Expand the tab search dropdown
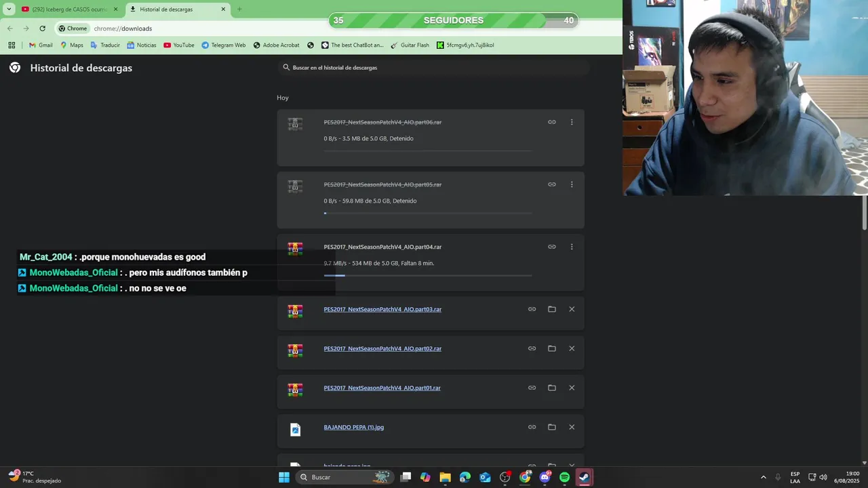The height and width of the screenshot is (488, 868). pos(9,9)
